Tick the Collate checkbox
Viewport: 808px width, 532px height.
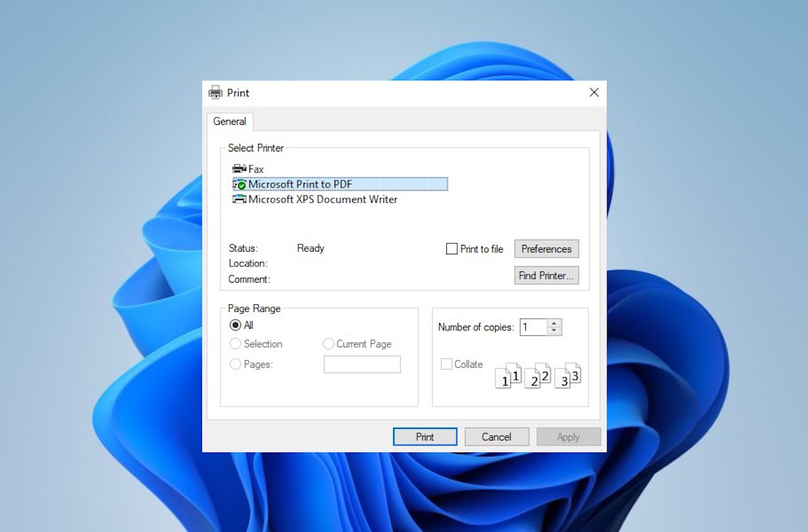[446, 364]
